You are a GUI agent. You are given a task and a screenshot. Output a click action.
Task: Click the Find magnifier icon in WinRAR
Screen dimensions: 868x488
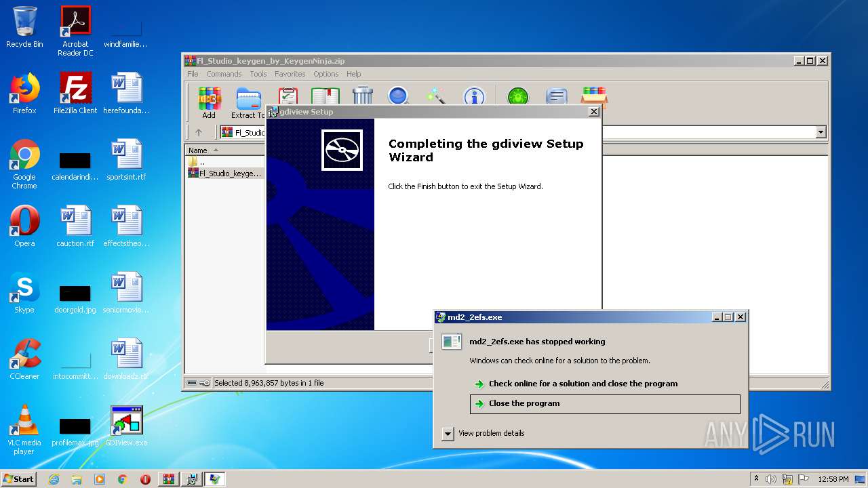398,96
